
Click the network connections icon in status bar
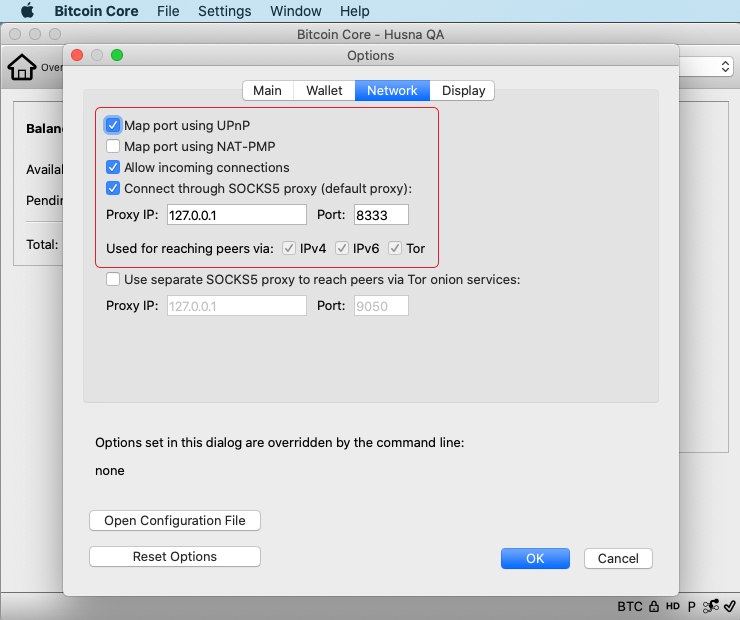pos(711,606)
